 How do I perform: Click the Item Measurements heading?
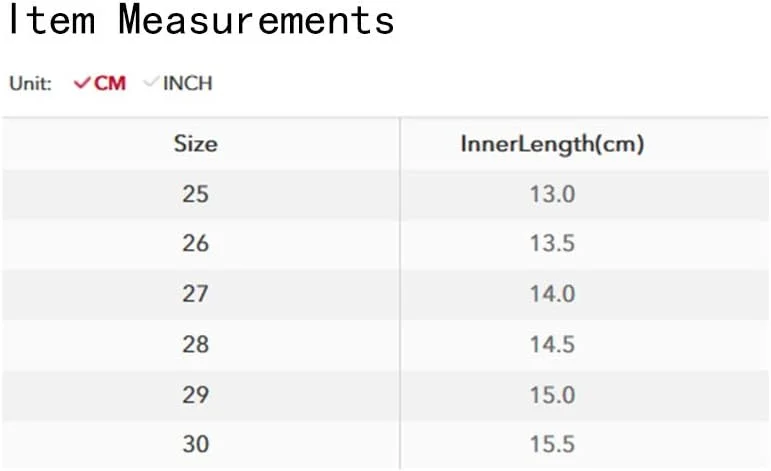[201, 20]
